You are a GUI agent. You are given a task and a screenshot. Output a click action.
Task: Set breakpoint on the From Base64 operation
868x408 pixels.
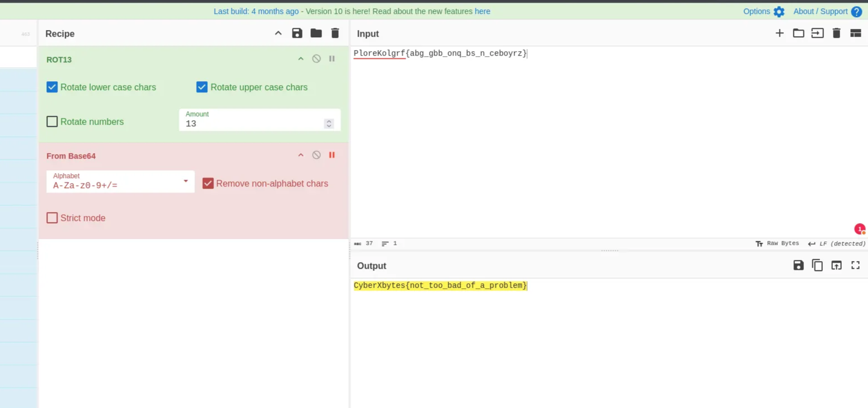332,155
